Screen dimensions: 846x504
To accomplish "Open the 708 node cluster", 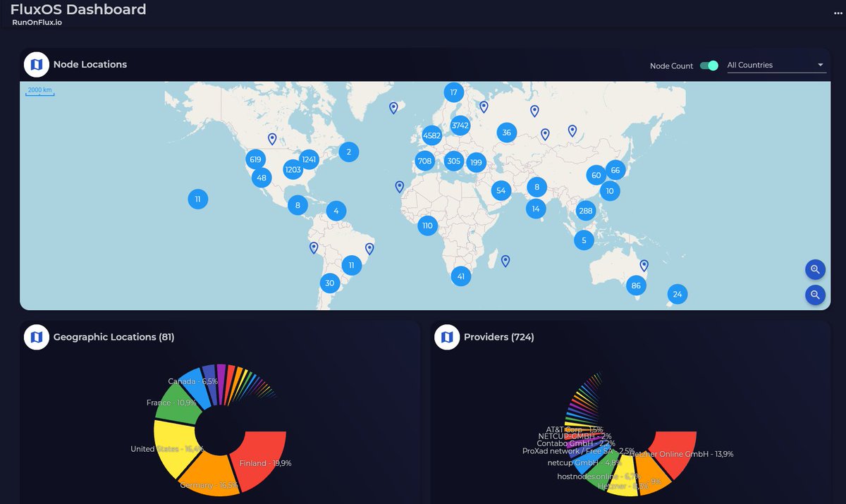I will tap(424, 161).
